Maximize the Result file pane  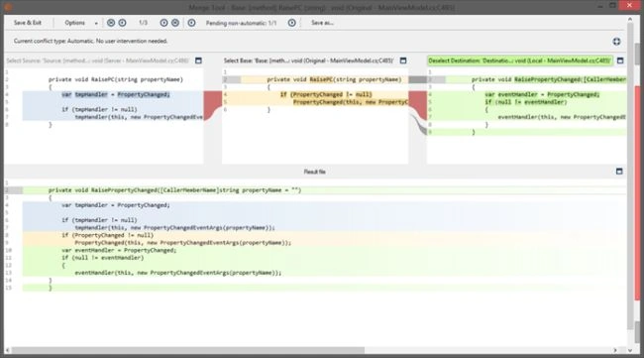pyautogui.click(x=619, y=171)
